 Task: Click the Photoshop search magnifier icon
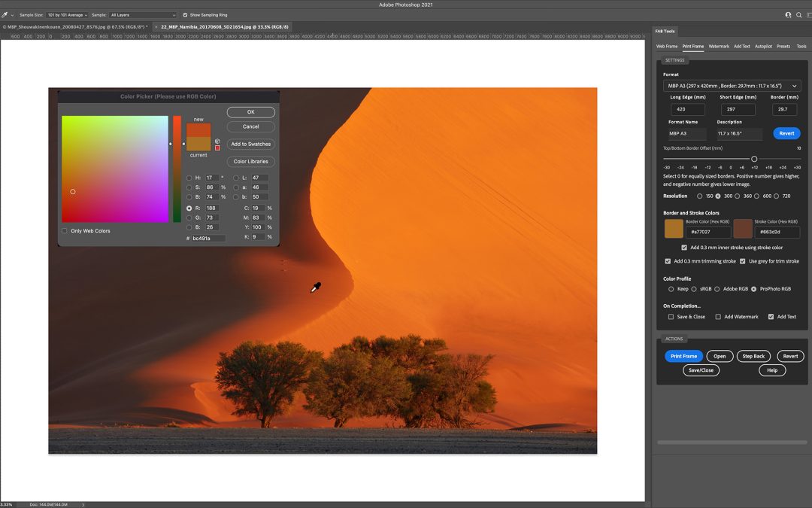coord(798,14)
